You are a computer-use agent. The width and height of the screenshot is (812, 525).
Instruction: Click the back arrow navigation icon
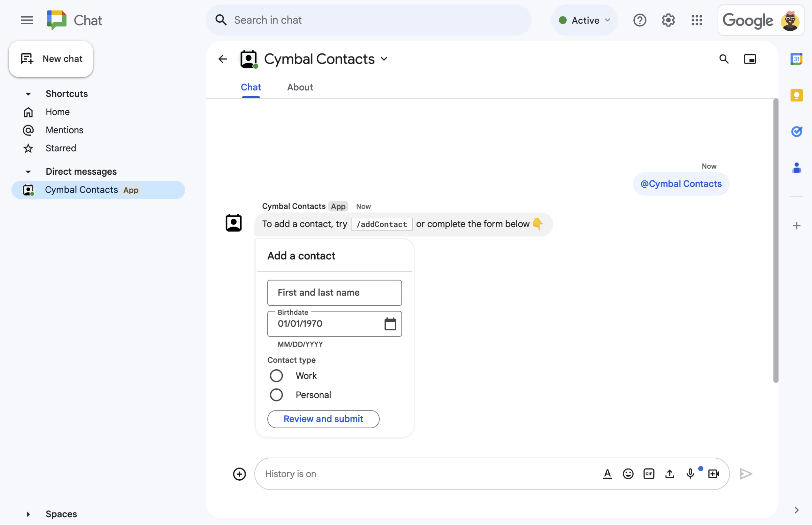click(223, 58)
